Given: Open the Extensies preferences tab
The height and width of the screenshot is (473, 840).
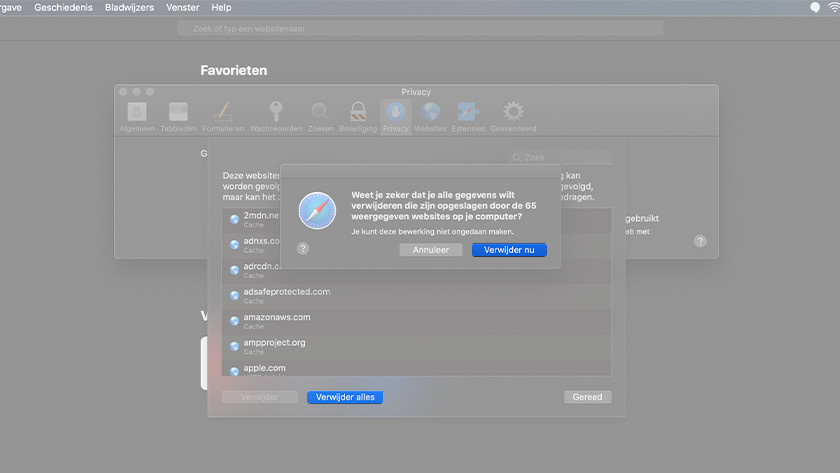Looking at the screenshot, I should coord(468,117).
